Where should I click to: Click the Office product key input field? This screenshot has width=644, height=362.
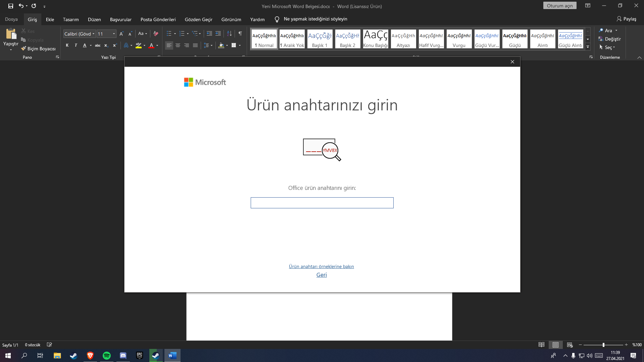322,203
